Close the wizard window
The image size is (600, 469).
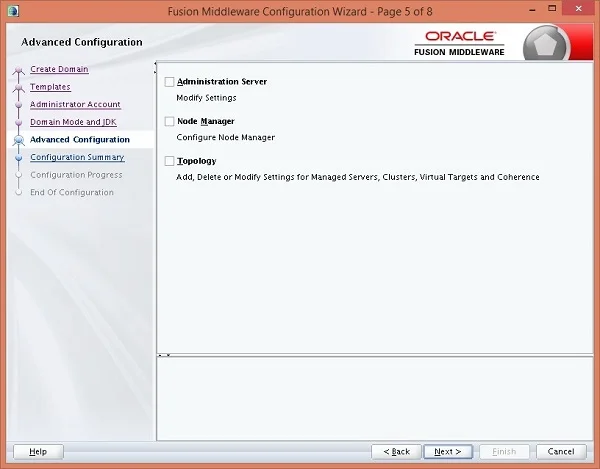pos(579,9)
